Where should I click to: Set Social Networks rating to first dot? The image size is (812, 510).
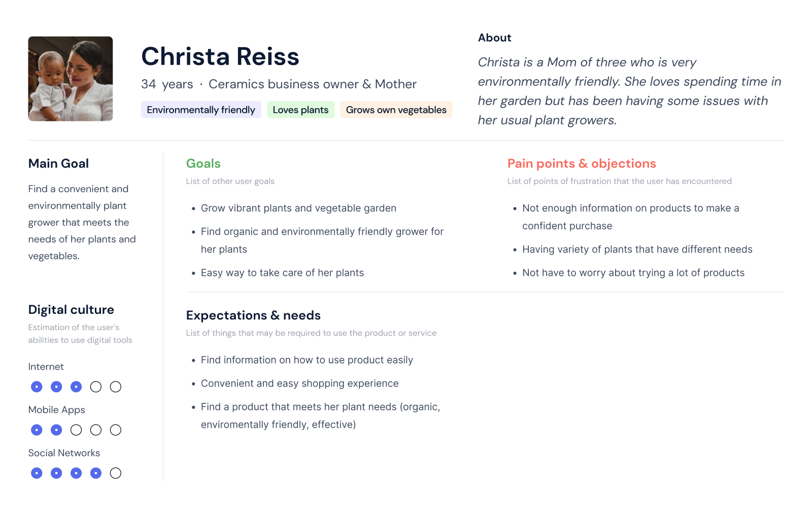point(37,473)
